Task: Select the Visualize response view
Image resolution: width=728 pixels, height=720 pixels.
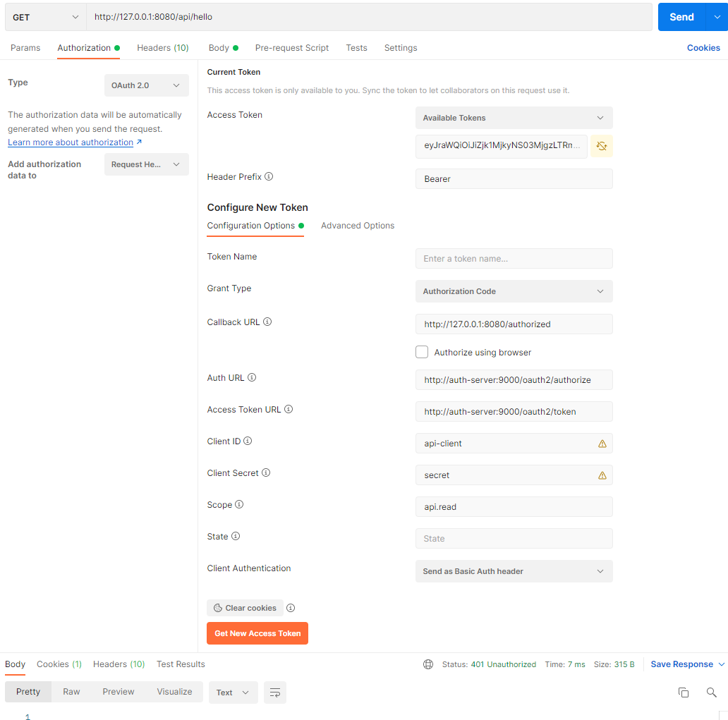Action: coord(174,692)
